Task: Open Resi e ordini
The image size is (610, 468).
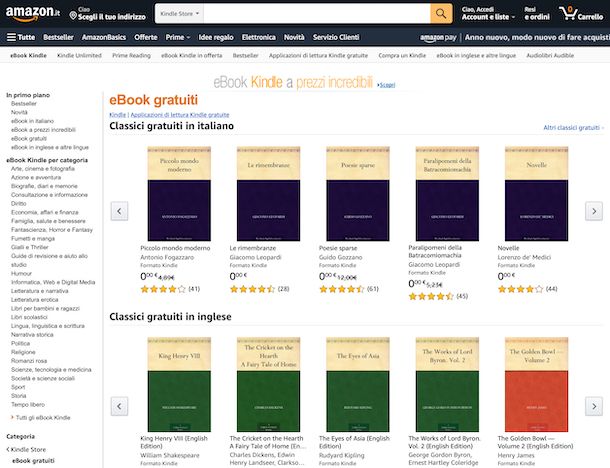Action: (x=537, y=14)
